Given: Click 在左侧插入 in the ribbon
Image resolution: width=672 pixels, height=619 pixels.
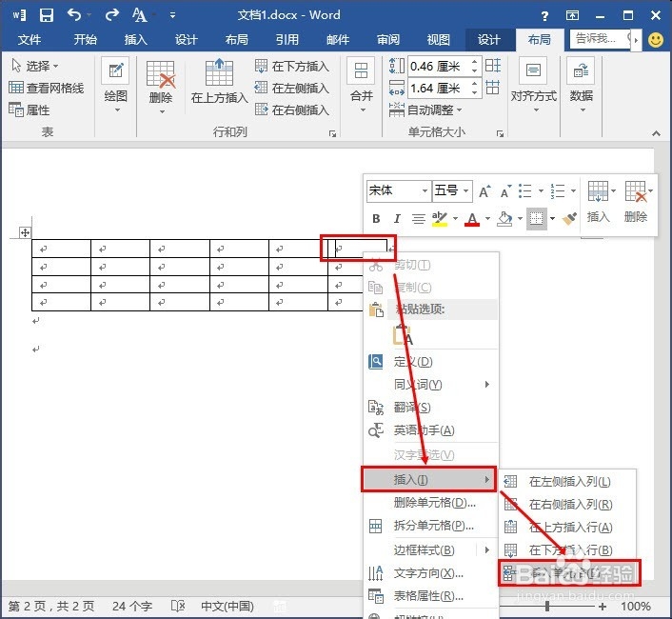Looking at the screenshot, I should 292,88.
